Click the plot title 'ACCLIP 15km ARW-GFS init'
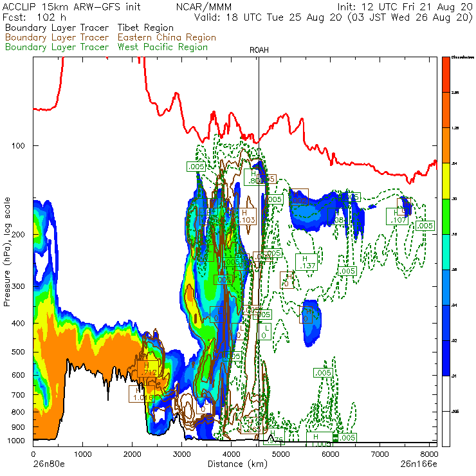476x476 pixels. click(71, 7)
